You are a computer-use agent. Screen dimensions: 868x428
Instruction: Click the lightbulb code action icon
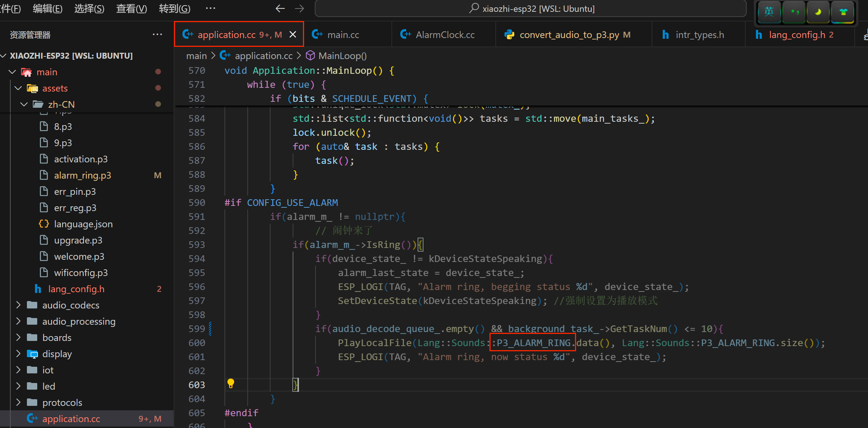231,383
